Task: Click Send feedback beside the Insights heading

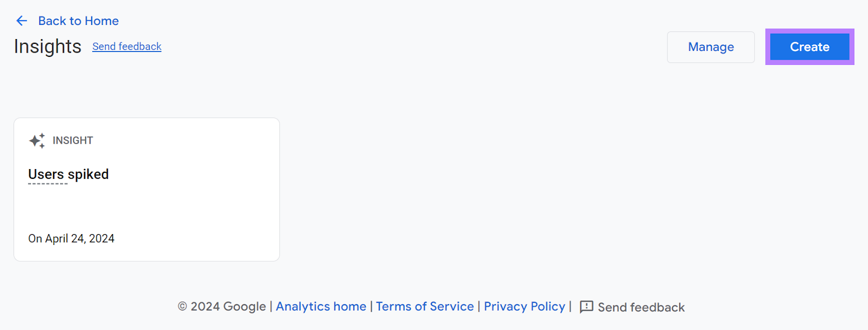Action: (126, 47)
